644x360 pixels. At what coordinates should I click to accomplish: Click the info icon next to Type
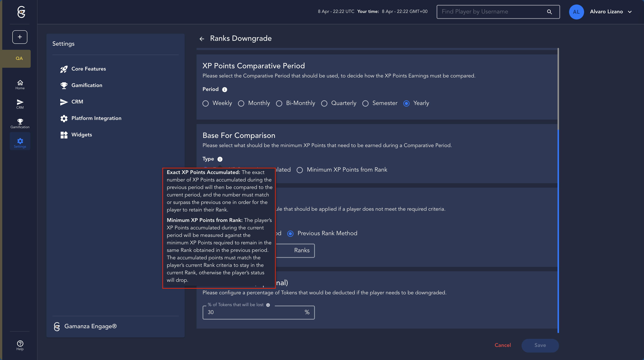[220, 159]
